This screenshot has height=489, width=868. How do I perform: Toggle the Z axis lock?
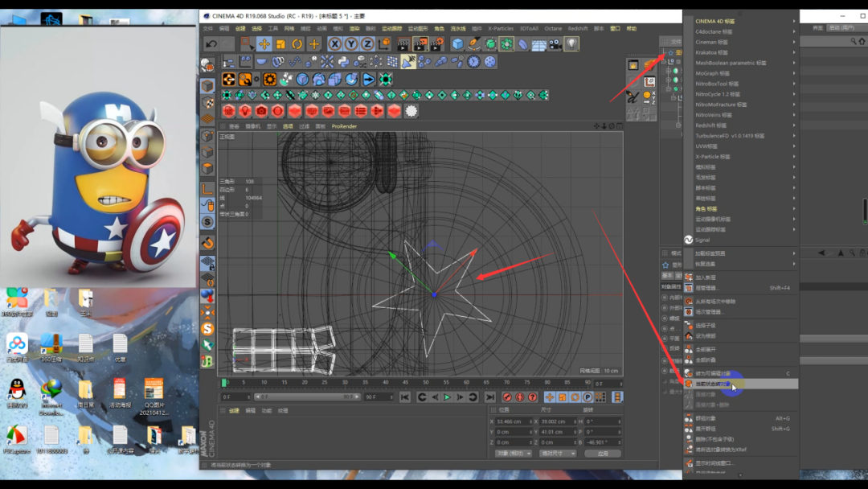[x=367, y=43]
